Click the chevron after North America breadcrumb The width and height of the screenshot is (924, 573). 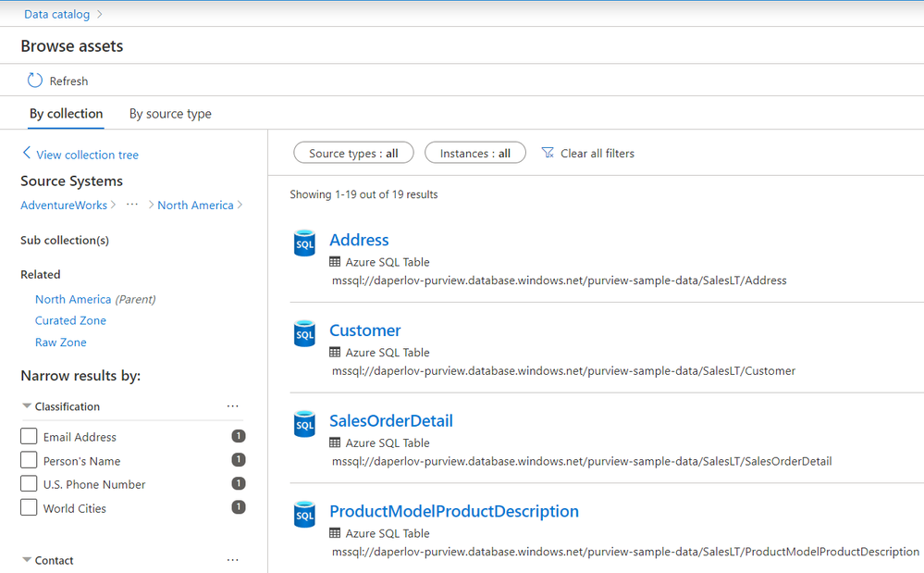pyautogui.click(x=240, y=205)
